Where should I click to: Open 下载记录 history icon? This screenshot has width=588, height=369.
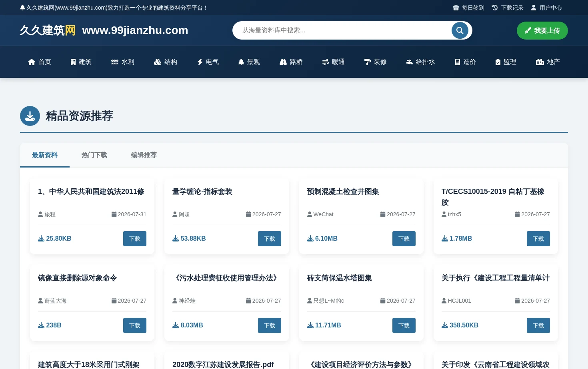(495, 8)
